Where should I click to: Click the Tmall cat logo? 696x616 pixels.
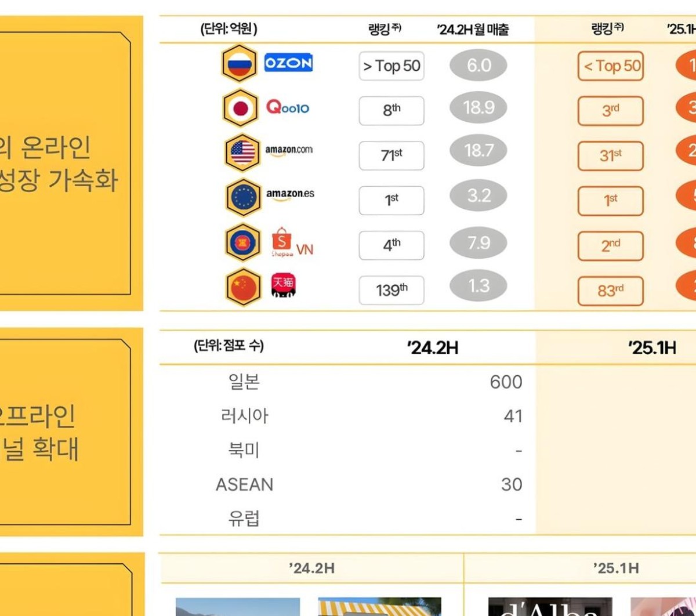pyautogui.click(x=284, y=285)
